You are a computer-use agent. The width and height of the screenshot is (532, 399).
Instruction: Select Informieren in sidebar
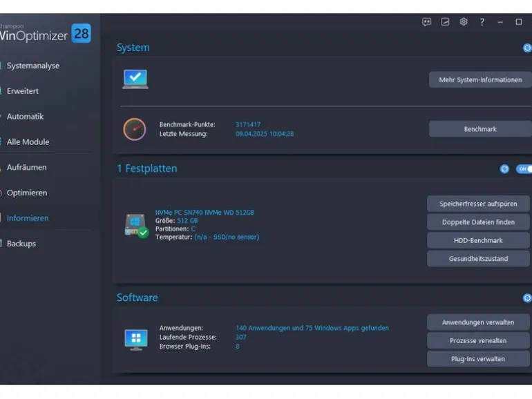(x=28, y=218)
